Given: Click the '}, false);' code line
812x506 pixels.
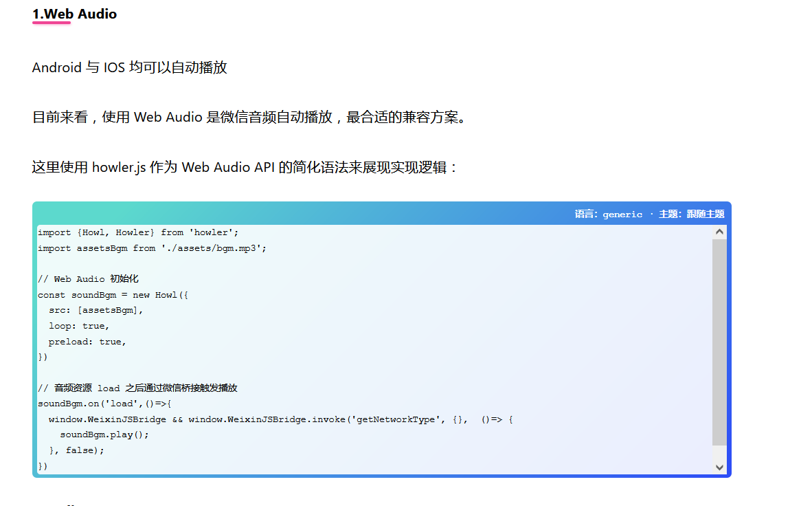Looking at the screenshot, I should coord(77,450).
